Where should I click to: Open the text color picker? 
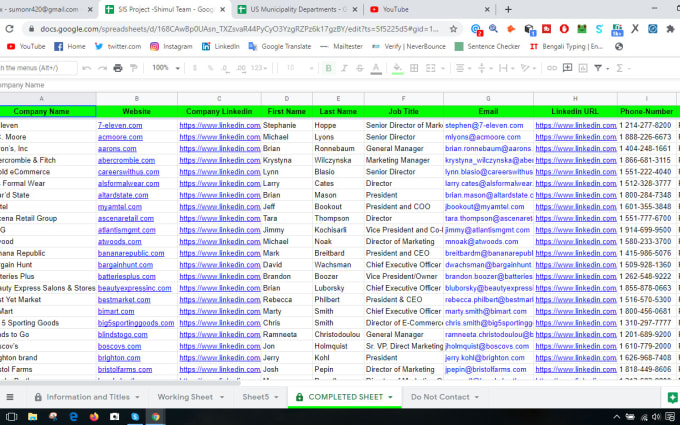click(x=376, y=69)
